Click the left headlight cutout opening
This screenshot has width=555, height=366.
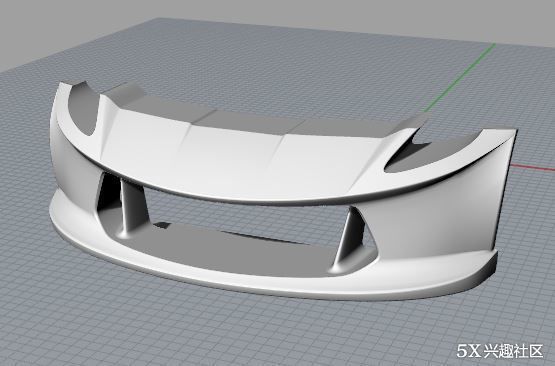click(x=82, y=110)
